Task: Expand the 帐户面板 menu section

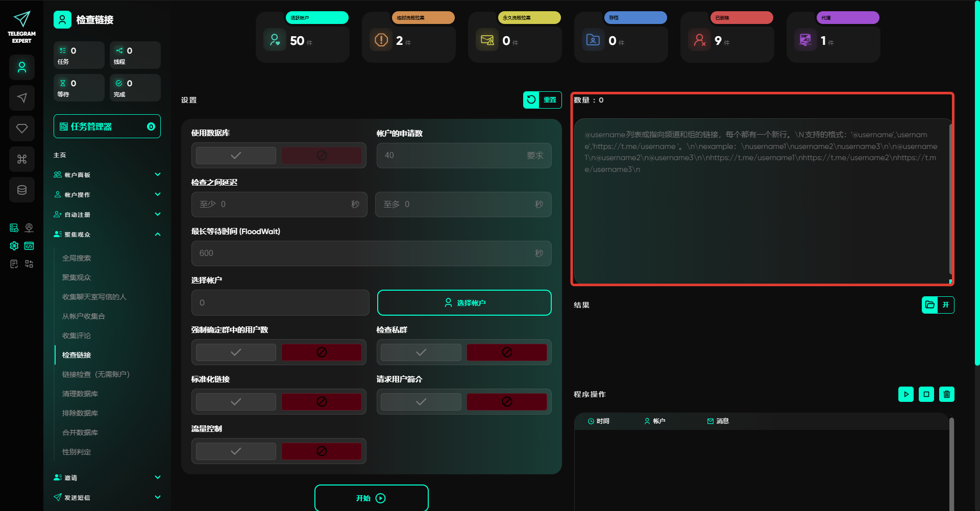Action: click(107, 175)
